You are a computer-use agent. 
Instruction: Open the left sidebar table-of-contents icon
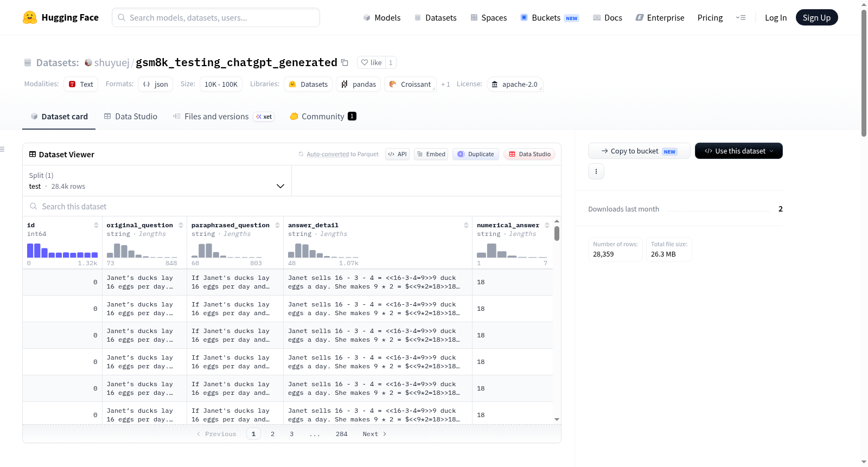coord(2,149)
